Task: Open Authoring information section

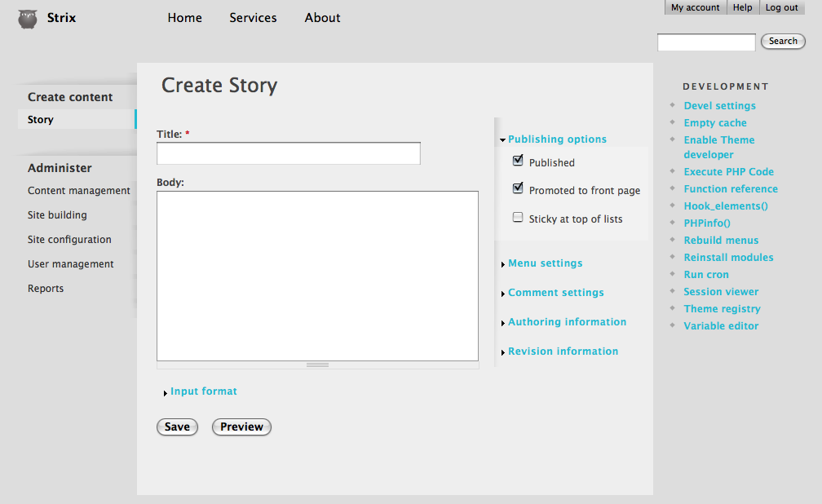Action: 567,322
